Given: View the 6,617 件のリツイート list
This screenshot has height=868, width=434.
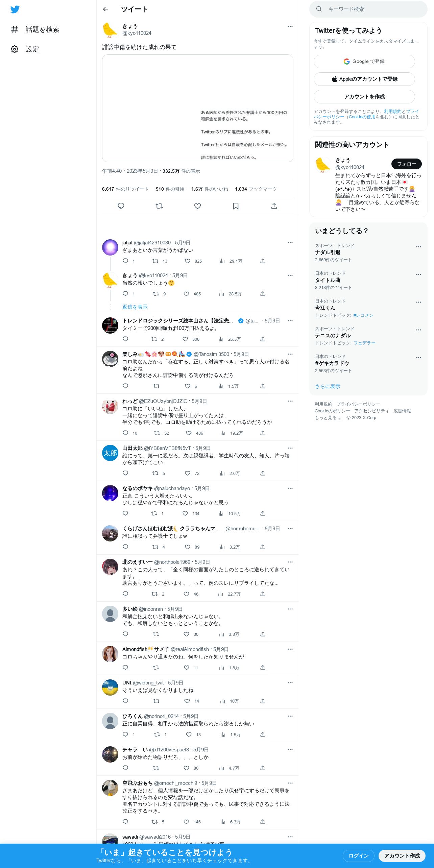Looking at the screenshot, I should pos(125,189).
